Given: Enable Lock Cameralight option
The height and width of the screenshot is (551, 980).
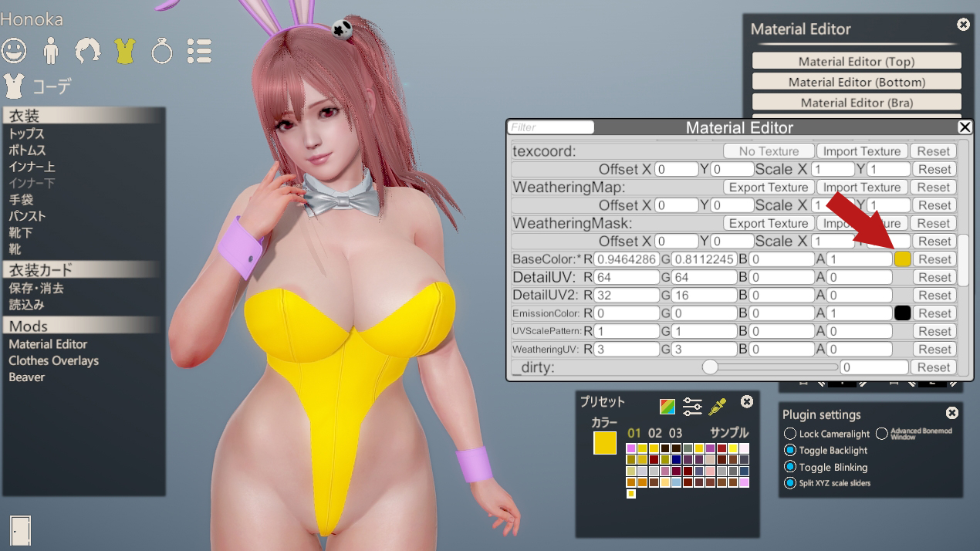Looking at the screenshot, I should click(790, 434).
